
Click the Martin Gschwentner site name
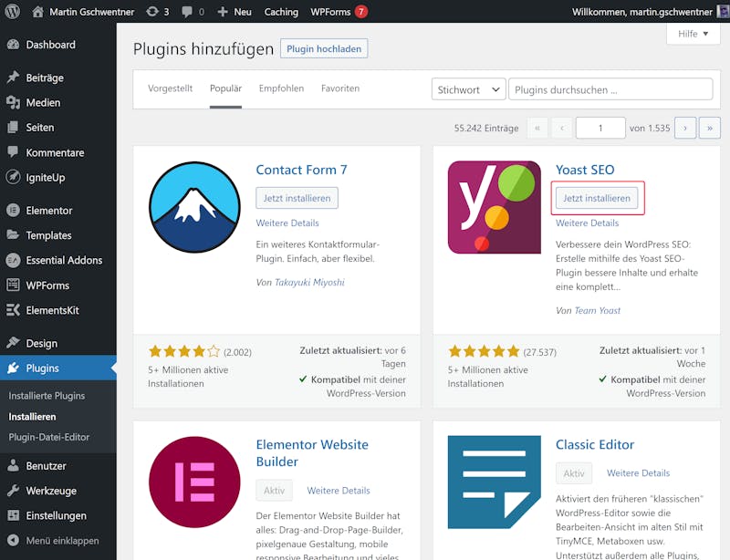pyautogui.click(x=92, y=12)
